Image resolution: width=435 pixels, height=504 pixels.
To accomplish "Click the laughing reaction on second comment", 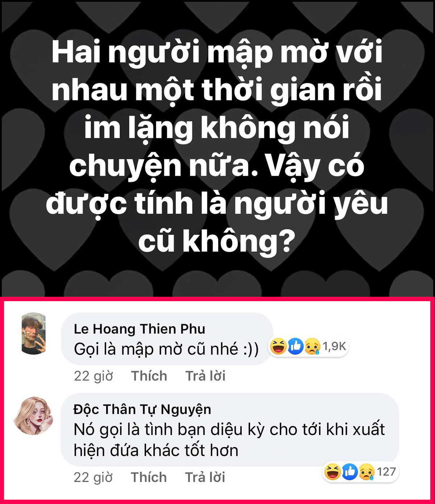I will click(332, 472).
